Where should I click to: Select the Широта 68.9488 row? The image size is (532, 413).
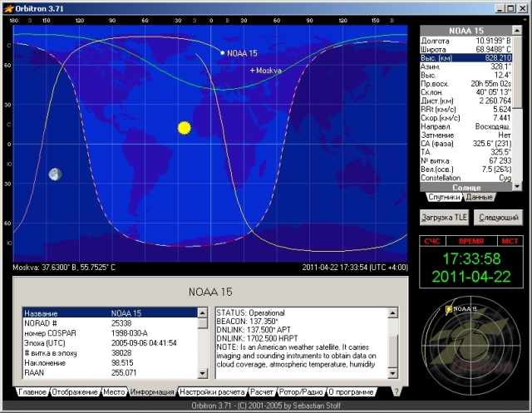466,50
